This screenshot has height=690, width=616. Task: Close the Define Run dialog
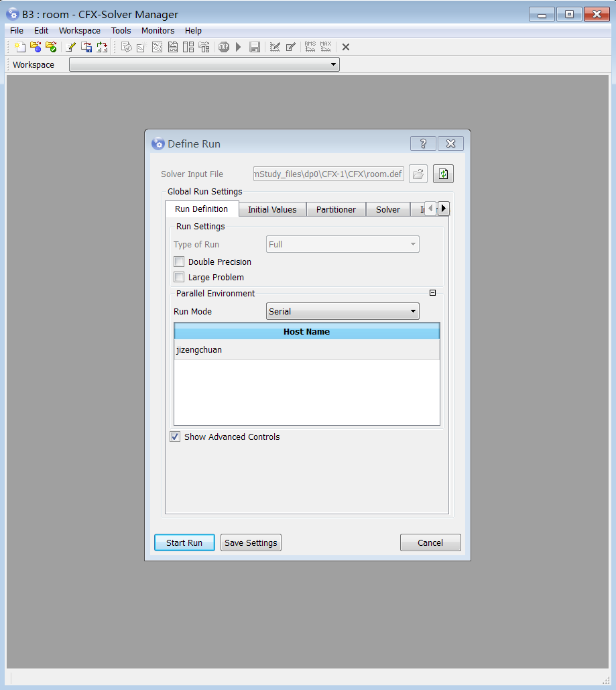(x=450, y=143)
